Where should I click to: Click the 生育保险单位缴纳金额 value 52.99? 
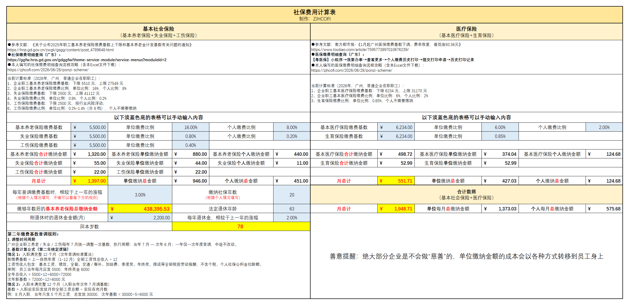(x=500, y=163)
